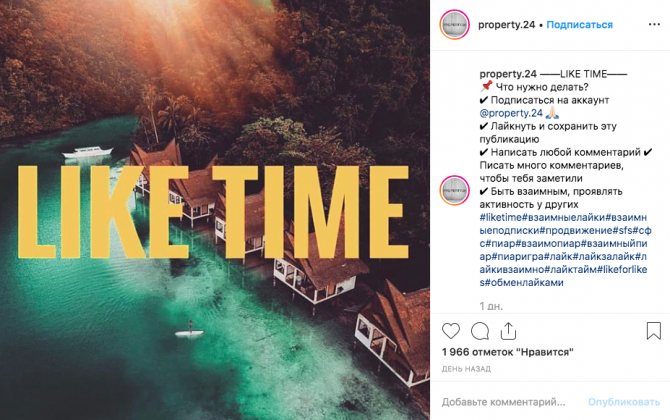Follow the account with Подписаться
670x420 pixels.
(x=579, y=25)
